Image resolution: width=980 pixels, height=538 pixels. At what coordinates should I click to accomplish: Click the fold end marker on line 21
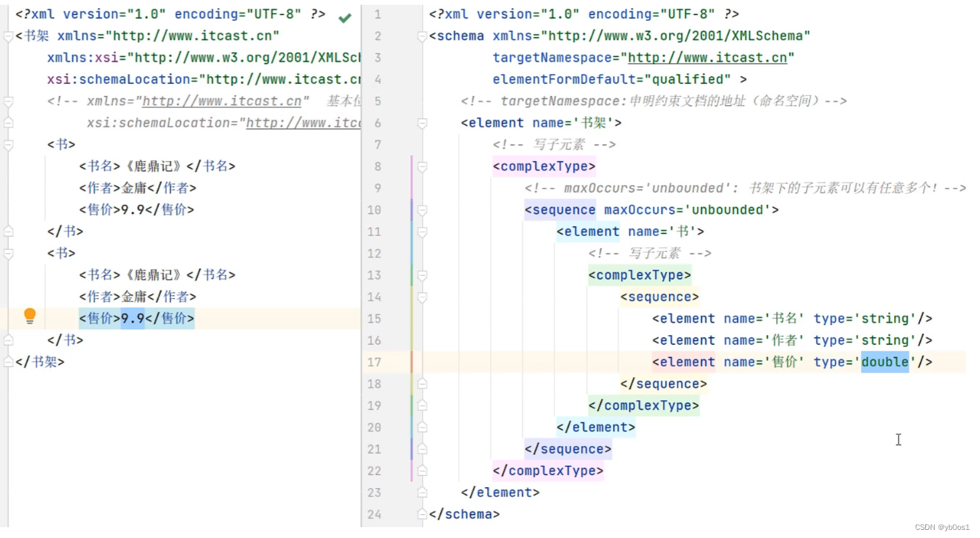click(422, 449)
